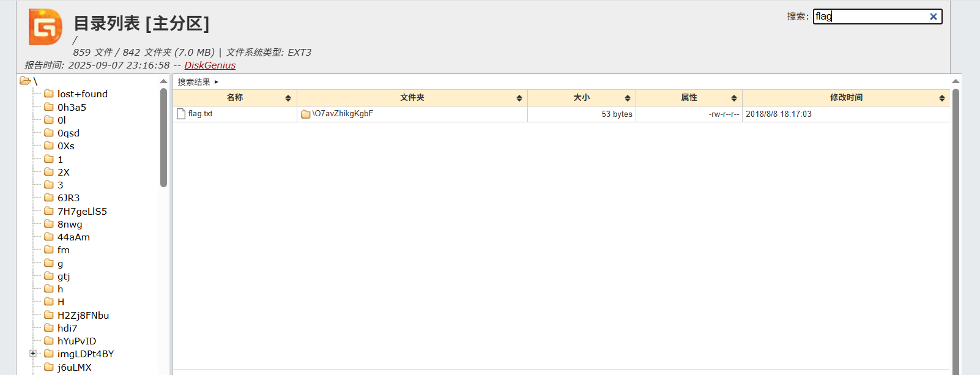Click folder icon next to 2X
Image resolution: width=980 pixels, height=375 pixels.
point(49,171)
